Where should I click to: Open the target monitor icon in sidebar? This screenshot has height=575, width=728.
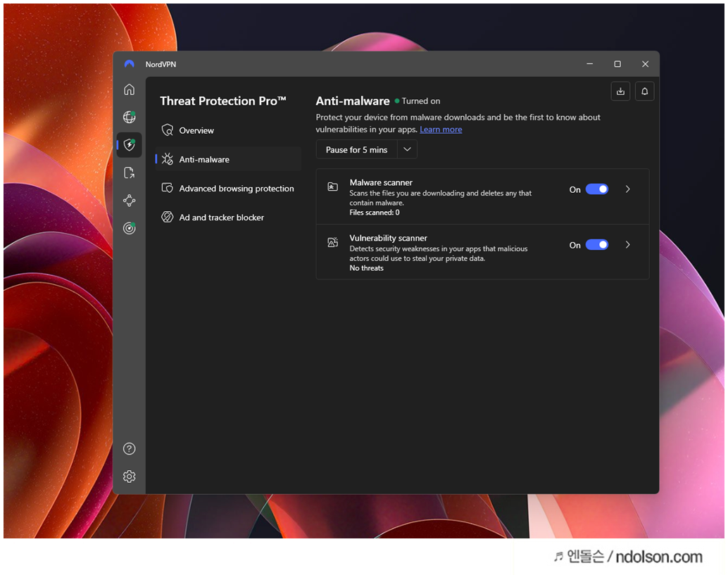[129, 228]
